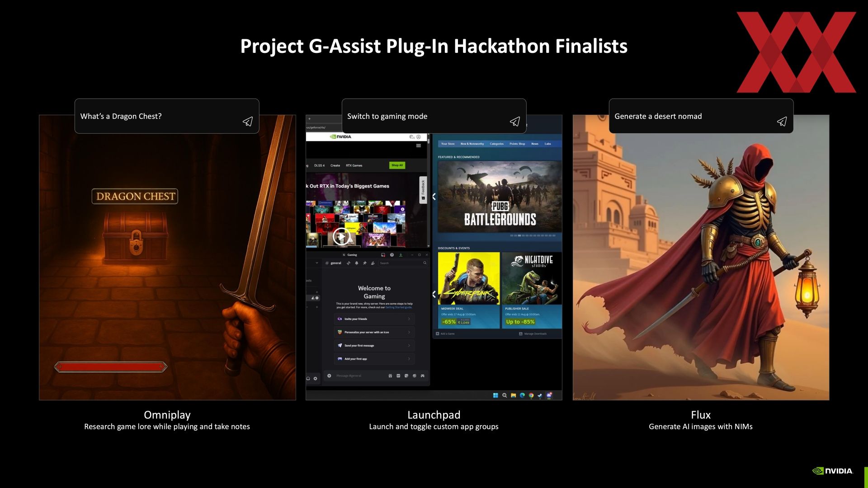Open Discord from the taskbar
The width and height of the screenshot is (868, 488).
[549, 395]
